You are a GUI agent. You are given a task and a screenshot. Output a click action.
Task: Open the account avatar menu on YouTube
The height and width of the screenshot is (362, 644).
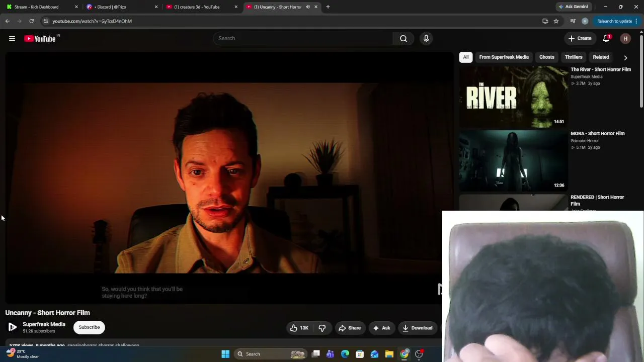tap(625, 39)
